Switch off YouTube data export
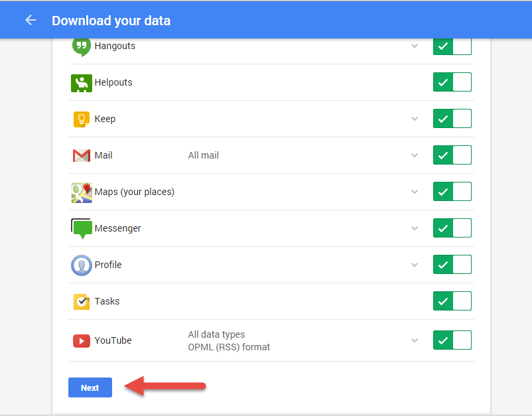Screen dimensions: 532x416 click(x=452, y=340)
